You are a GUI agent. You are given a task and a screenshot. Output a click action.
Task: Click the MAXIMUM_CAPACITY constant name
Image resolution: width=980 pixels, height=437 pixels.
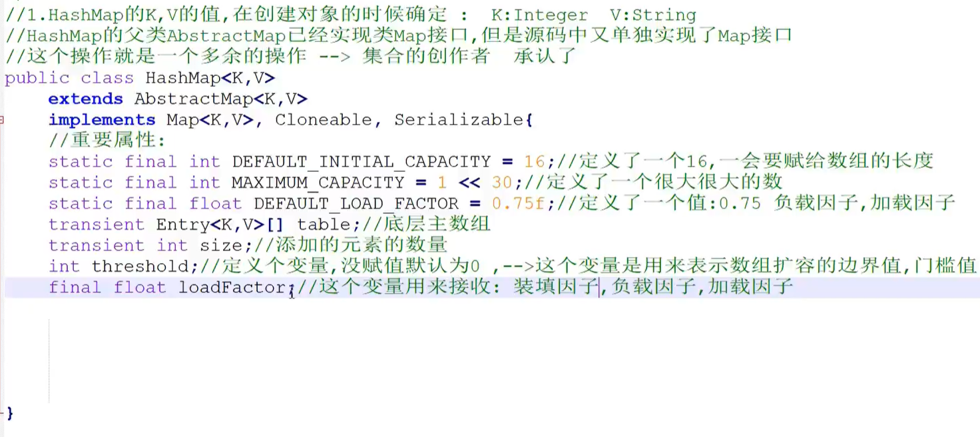[x=318, y=183]
